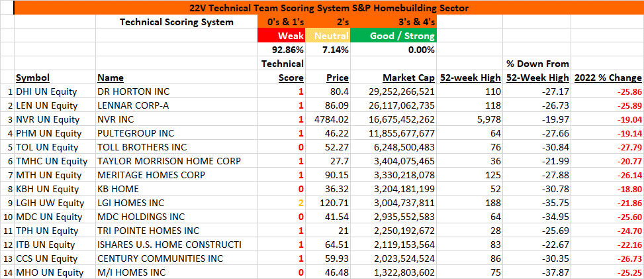Select the 'NVR UN Equity' symbol cell
644x279 pixels.
click(x=55, y=120)
